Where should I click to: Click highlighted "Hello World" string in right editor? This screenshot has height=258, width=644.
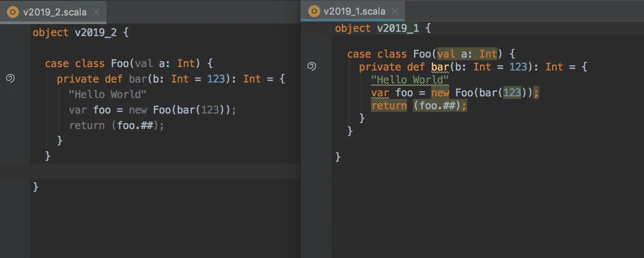click(410, 80)
